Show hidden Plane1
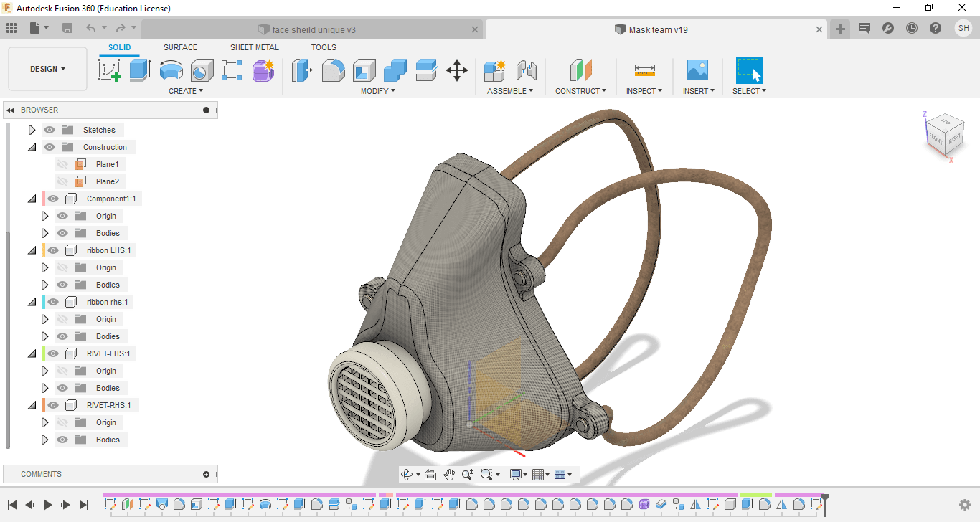 click(62, 164)
